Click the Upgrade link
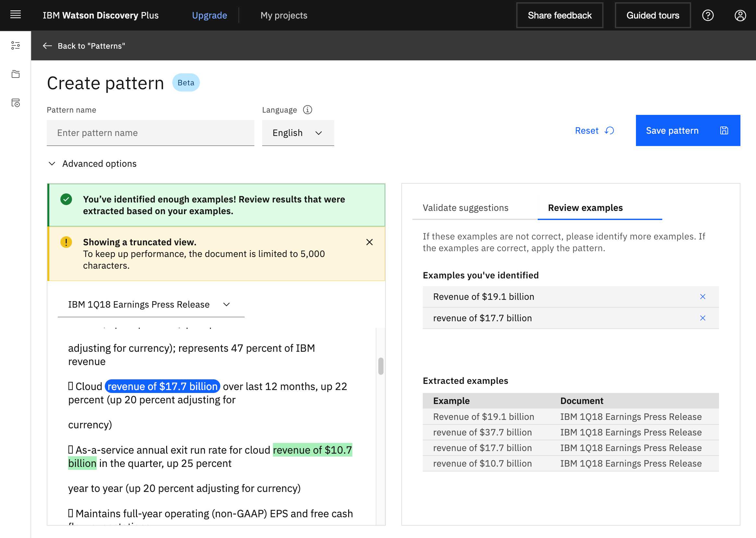Viewport: 756px width, 538px height. [x=209, y=15]
